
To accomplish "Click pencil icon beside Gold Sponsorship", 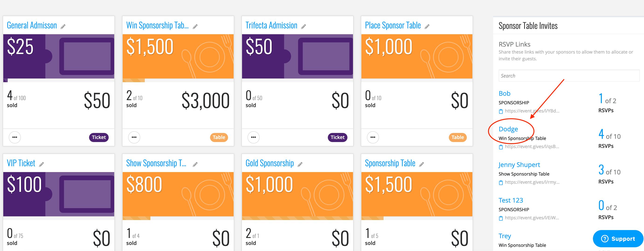I will coord(300,164).
